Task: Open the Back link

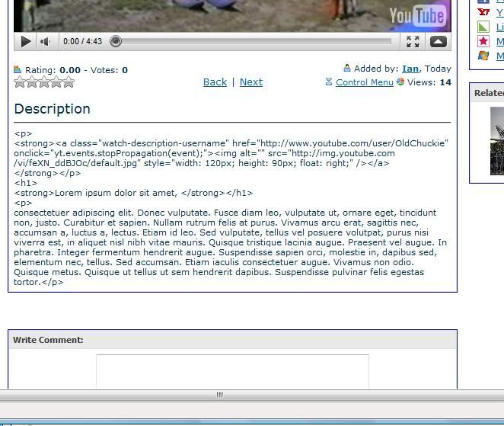Action: tap(215, 82)
